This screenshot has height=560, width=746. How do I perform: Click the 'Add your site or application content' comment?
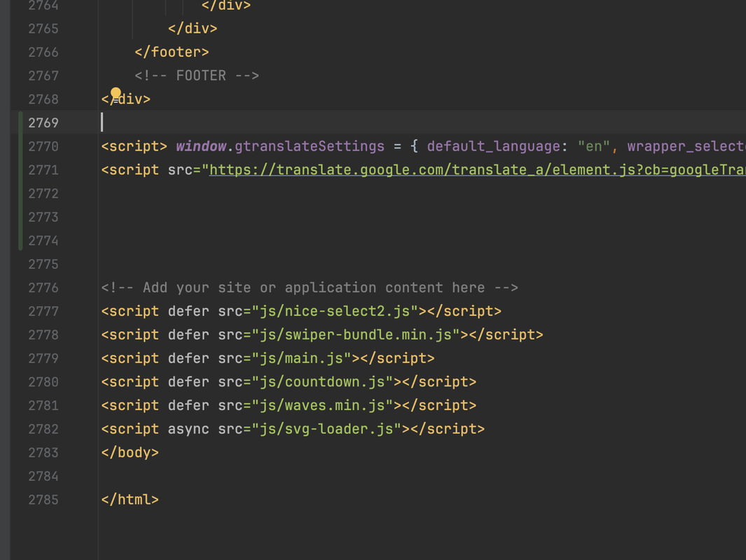310,288
